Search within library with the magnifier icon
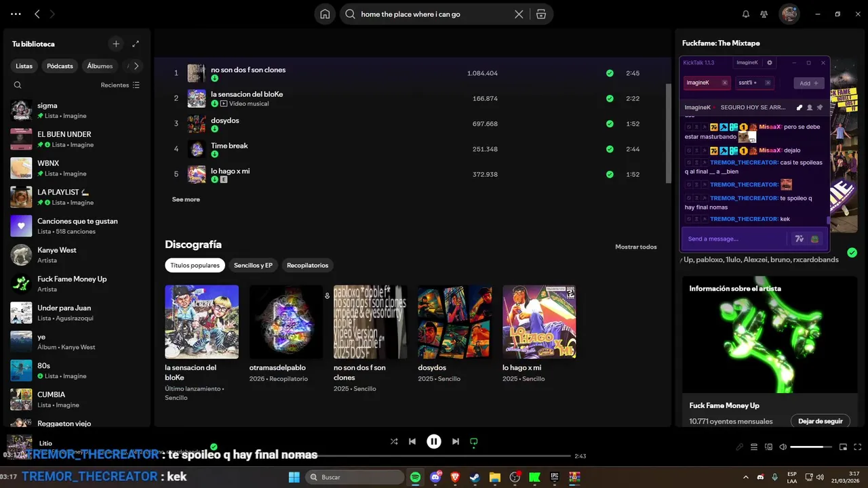This screenshot has width=868, height=488. click(18, 85)
